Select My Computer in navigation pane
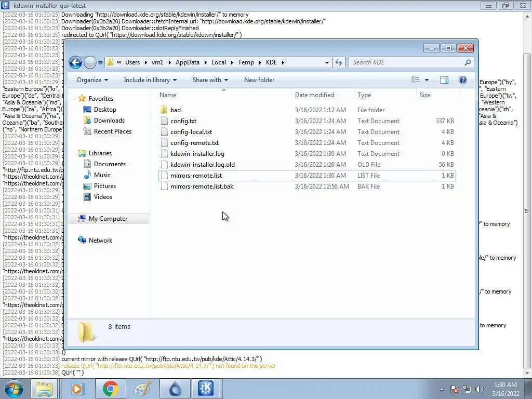This screenshot has height=399, width=532. pyautogui.click(x=108, y=219)
